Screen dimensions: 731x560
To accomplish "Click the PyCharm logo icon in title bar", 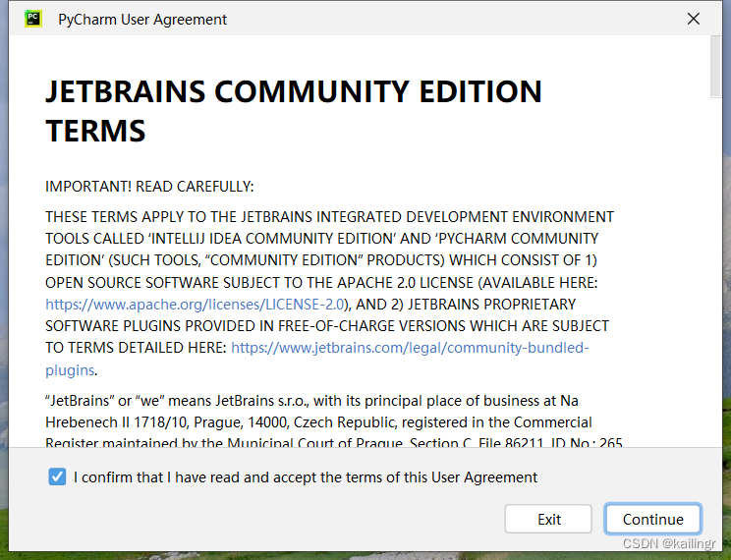I will 33,19.
